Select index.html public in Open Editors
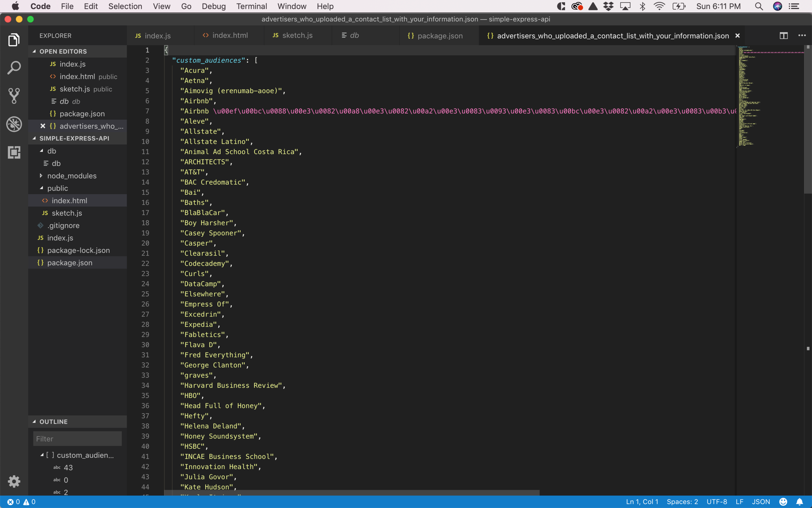812x508 pixels. pos(77,76)
